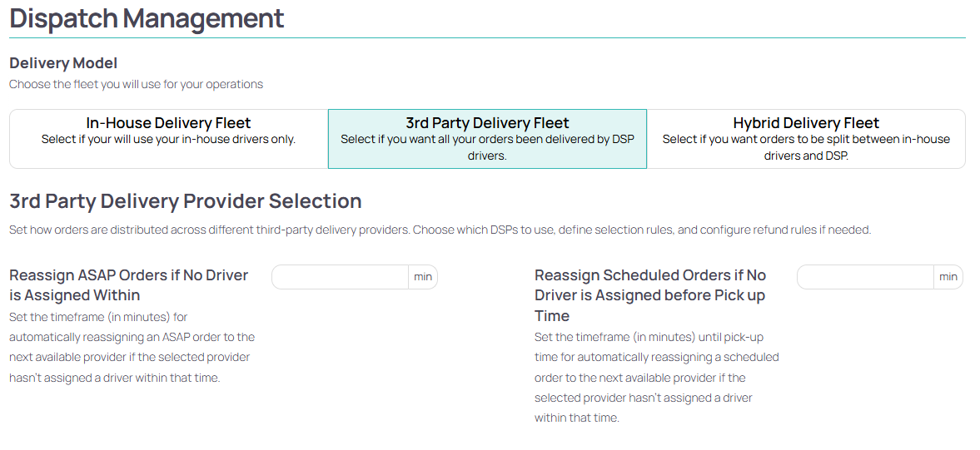
Task: Choose the 3rd Party Delivery Fleet card
Action: point(487,139)
